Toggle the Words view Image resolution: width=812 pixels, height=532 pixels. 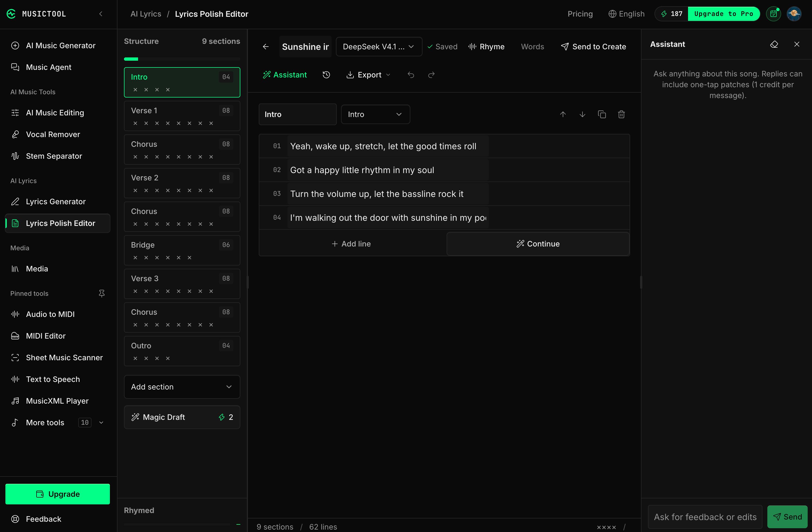(532, 46)
